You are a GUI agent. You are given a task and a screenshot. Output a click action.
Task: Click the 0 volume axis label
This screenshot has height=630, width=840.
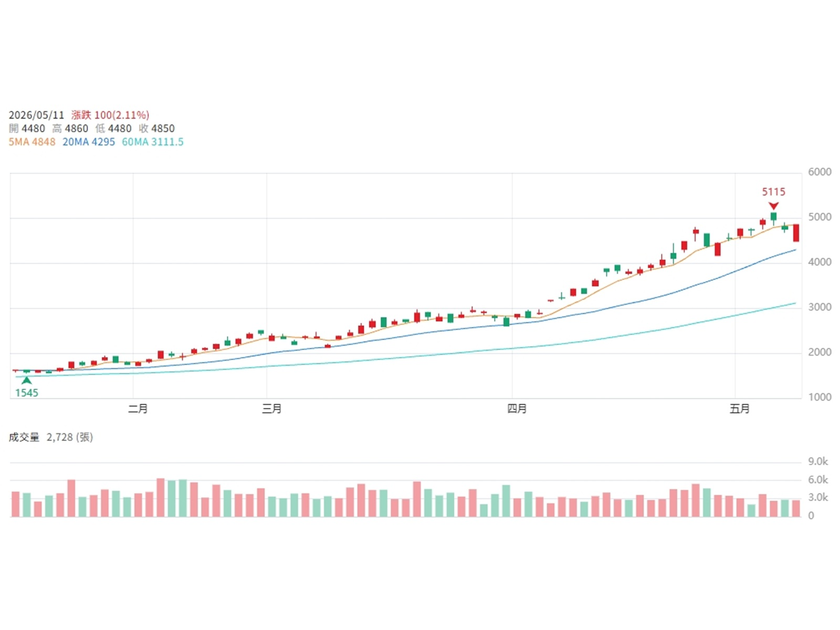click(x=811, y=516)
